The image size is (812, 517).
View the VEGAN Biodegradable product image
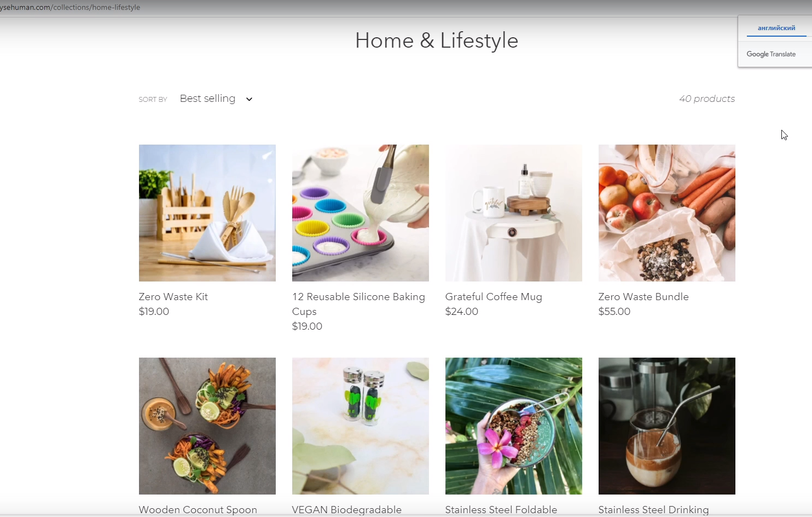coord(361,426)
